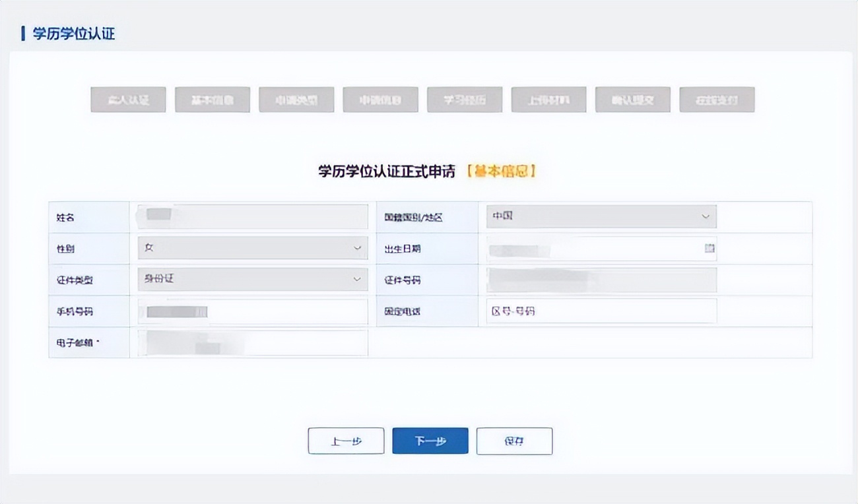The image size is (858, 504).
Task: Select the 确认提交 step
Action: (632, 100)
